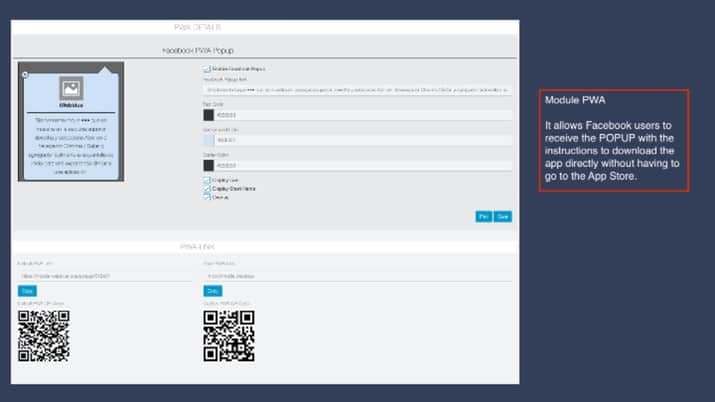
Task: Click the PWA LINK section header
Action: (197, 247)
